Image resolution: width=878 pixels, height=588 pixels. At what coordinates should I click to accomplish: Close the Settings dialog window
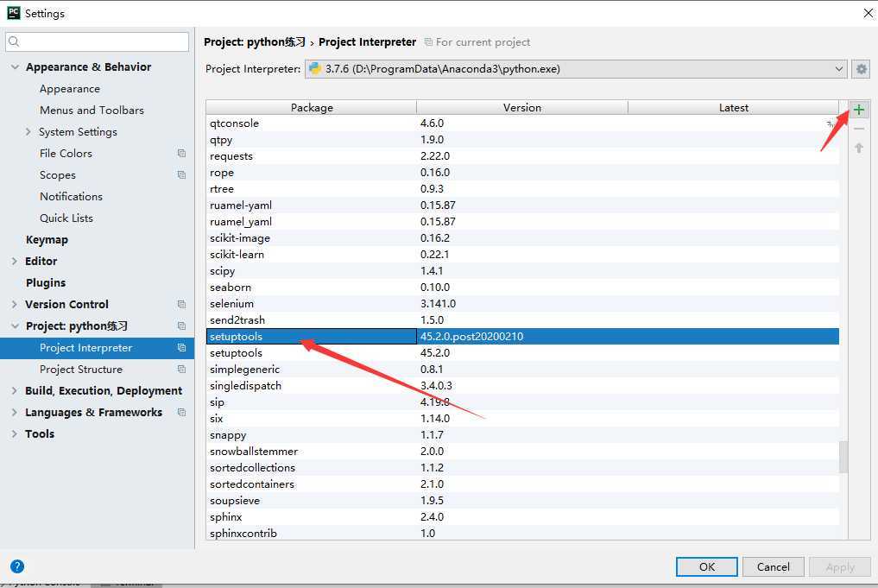[x=868, y=13]
